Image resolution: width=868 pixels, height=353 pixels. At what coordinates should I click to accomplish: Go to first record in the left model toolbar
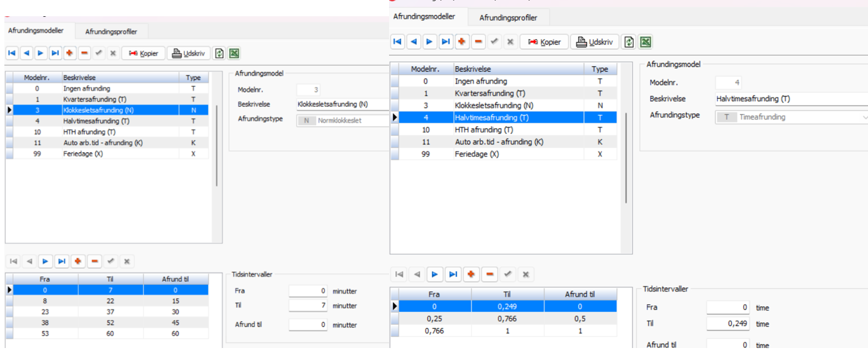[11, 53]
